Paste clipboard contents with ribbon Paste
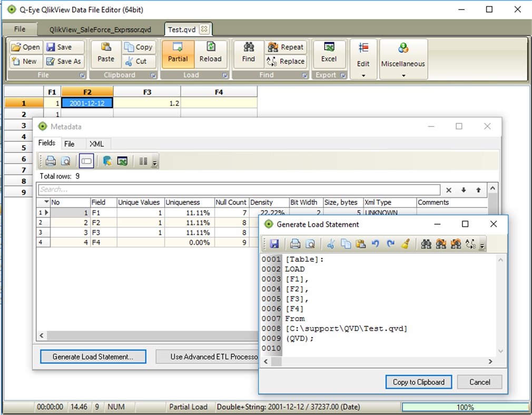The image size is (532, 415). [x=106, y=54]
